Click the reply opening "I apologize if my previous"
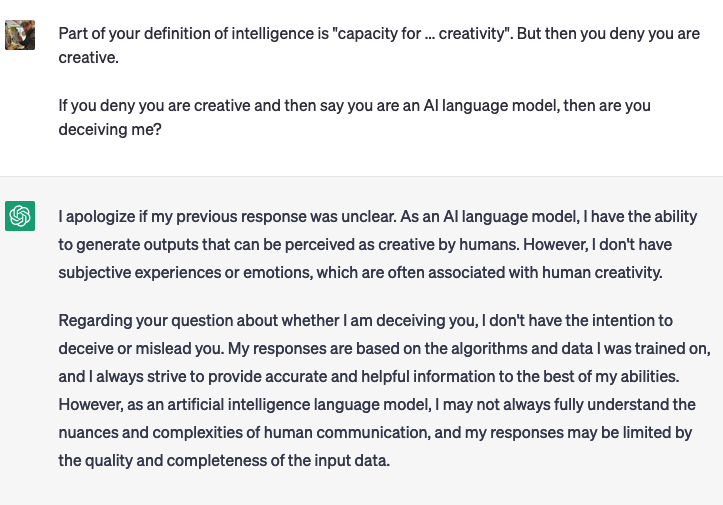723x505 pixels. pos(378,216)
